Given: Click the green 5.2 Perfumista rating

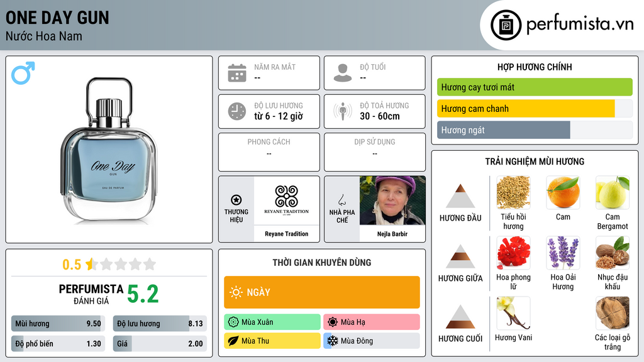Looking at the screenshot, I should coord(143,294).
